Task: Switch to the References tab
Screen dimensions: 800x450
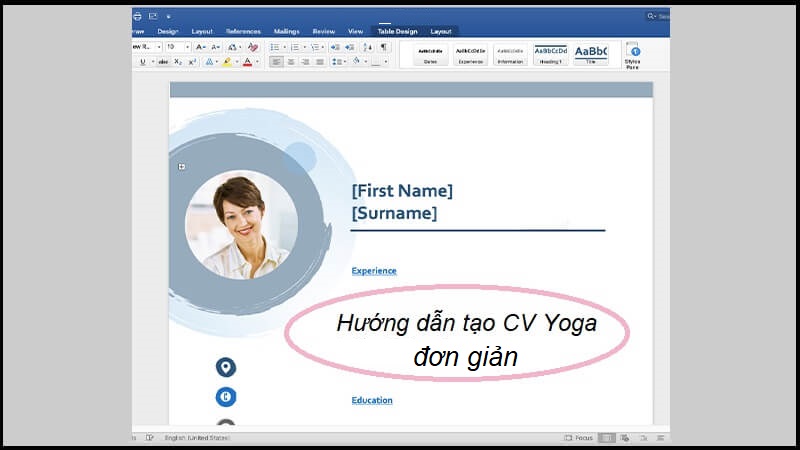Action: point(243,31)
